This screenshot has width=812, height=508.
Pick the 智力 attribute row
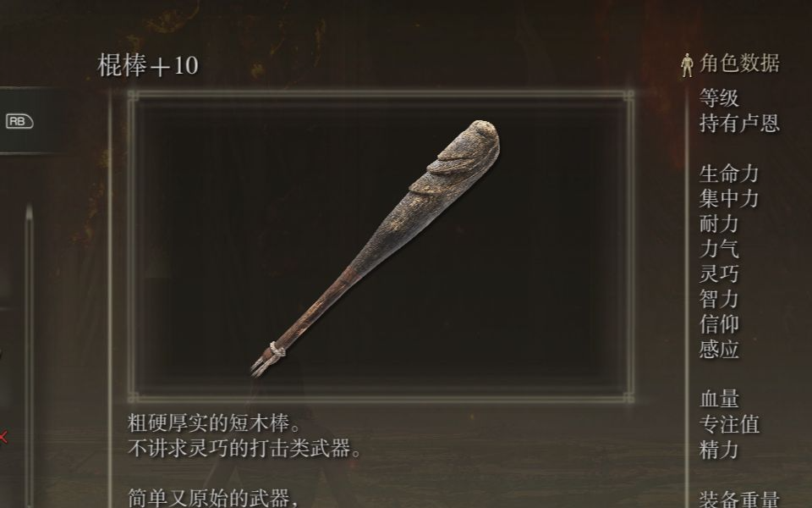(719, 299)
